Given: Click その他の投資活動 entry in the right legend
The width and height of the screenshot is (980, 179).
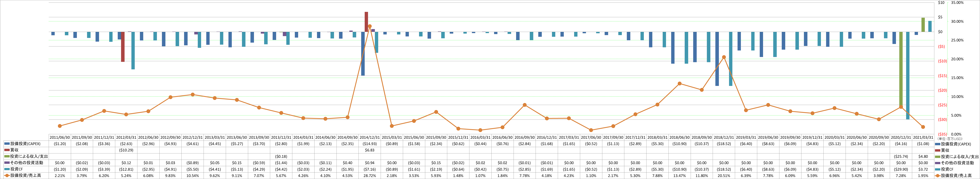Looking at the screenshot, I should coord(957,163).
